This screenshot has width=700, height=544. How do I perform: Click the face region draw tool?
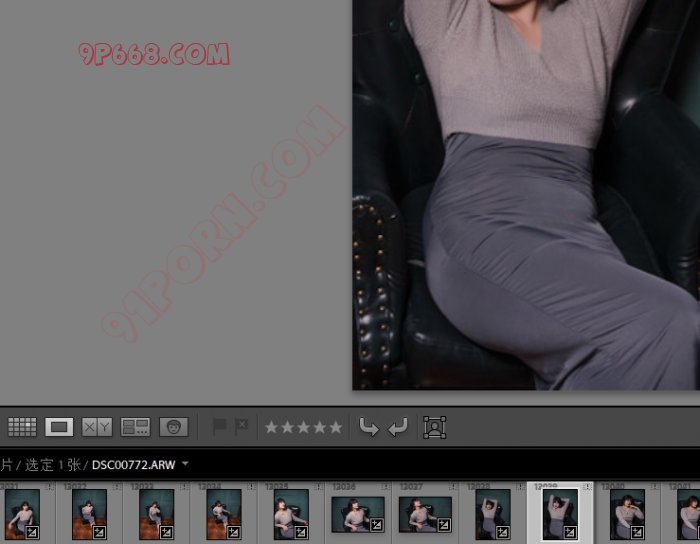(x=434, y=427)
